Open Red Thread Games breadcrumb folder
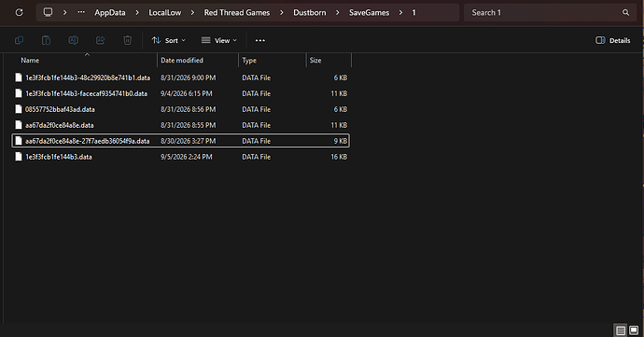 pos(237,13)
